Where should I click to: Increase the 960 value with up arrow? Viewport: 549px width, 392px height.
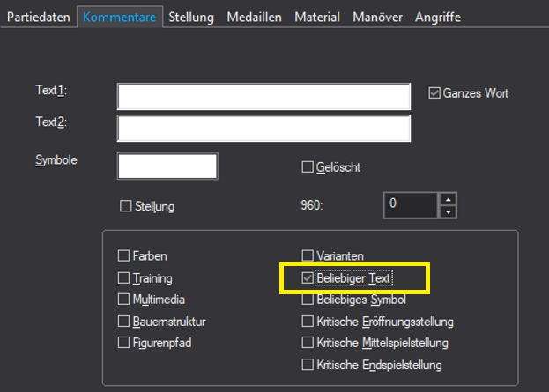coord(449,198)
